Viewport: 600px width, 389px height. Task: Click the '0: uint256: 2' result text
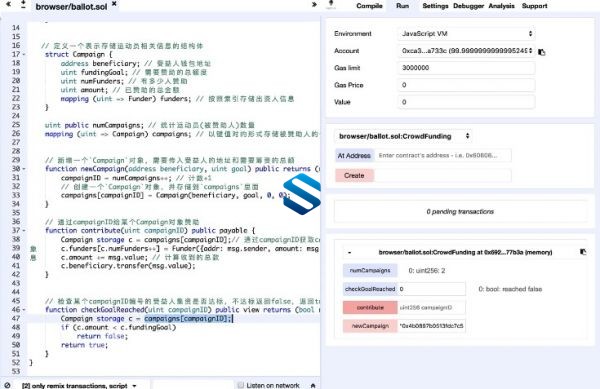pos(427,270)
